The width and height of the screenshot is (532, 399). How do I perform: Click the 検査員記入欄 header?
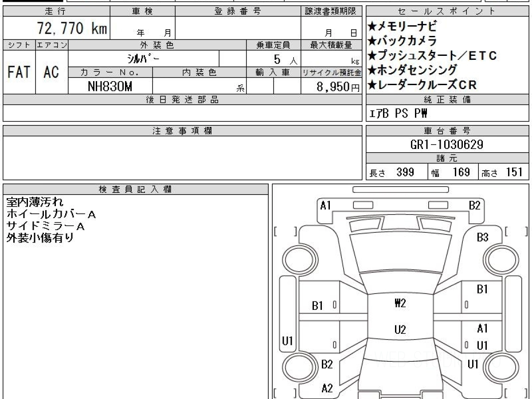click(136, 189)
